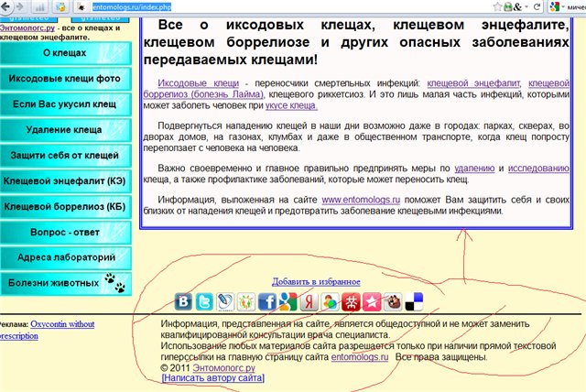The height and width of the screenshot is (392, 586).
Task: Click 'Добавить в избранное' link
Action: 316,282
